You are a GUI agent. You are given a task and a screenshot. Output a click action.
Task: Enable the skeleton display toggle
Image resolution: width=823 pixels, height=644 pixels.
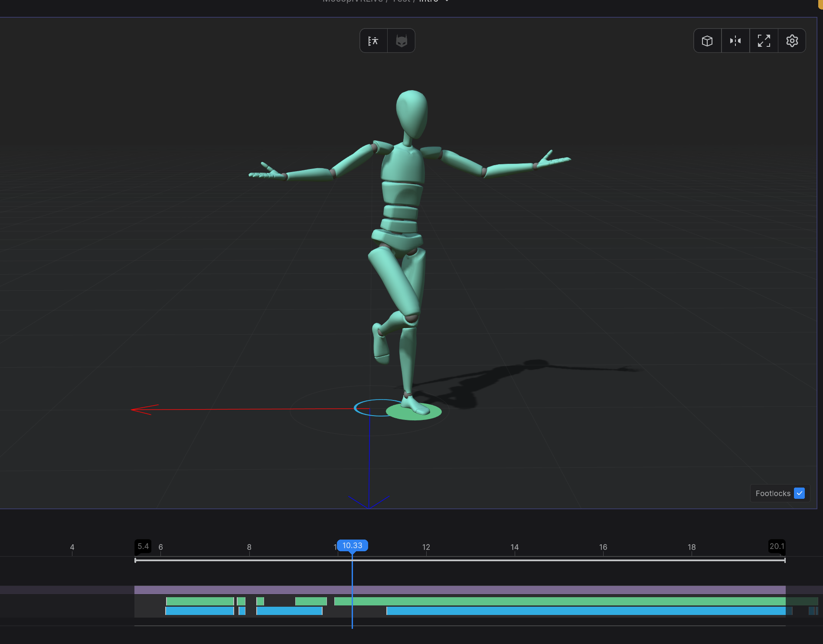coord(373,40)
